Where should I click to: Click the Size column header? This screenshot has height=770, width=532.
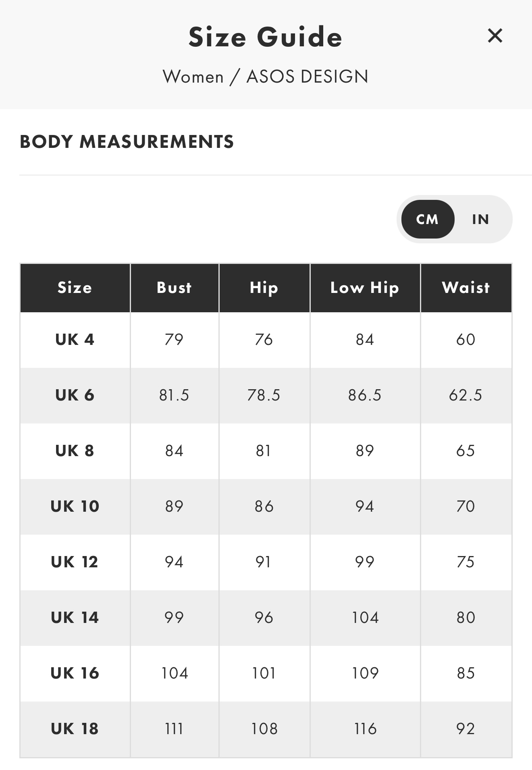(75, 288)
